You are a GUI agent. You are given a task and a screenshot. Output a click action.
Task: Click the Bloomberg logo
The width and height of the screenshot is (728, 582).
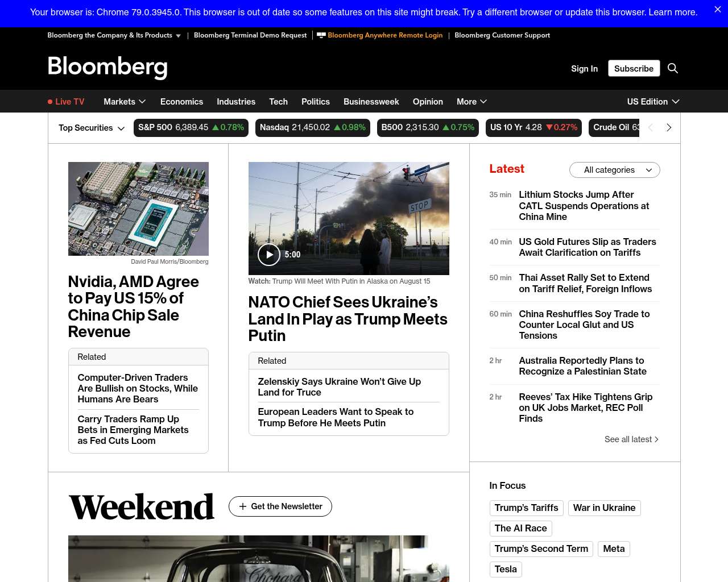pyautogui.click(x=107, y=67)
